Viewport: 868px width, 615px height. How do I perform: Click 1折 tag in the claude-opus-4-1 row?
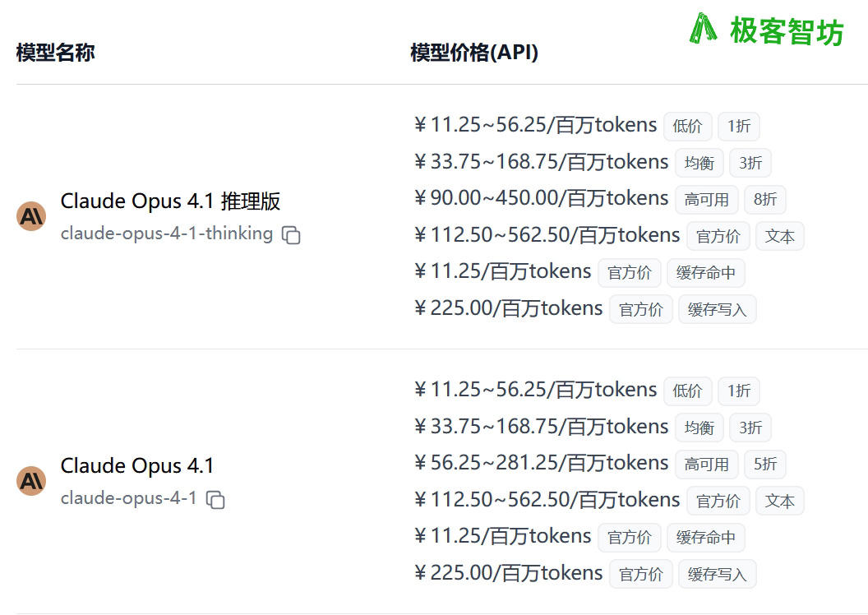pyautogui.click(x=739, y=391)
